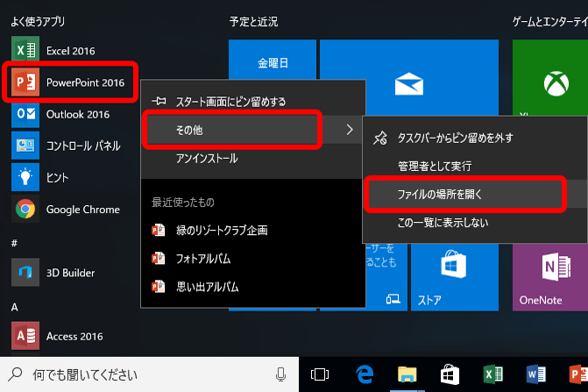Open the ヒント app

pos(69,177)
